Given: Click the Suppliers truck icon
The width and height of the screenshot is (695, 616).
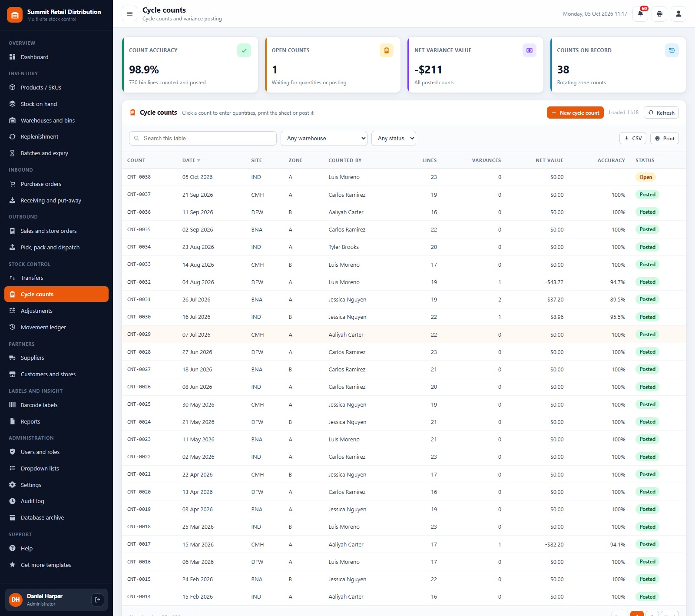Looking at the screenshot, I should [13, 358].
